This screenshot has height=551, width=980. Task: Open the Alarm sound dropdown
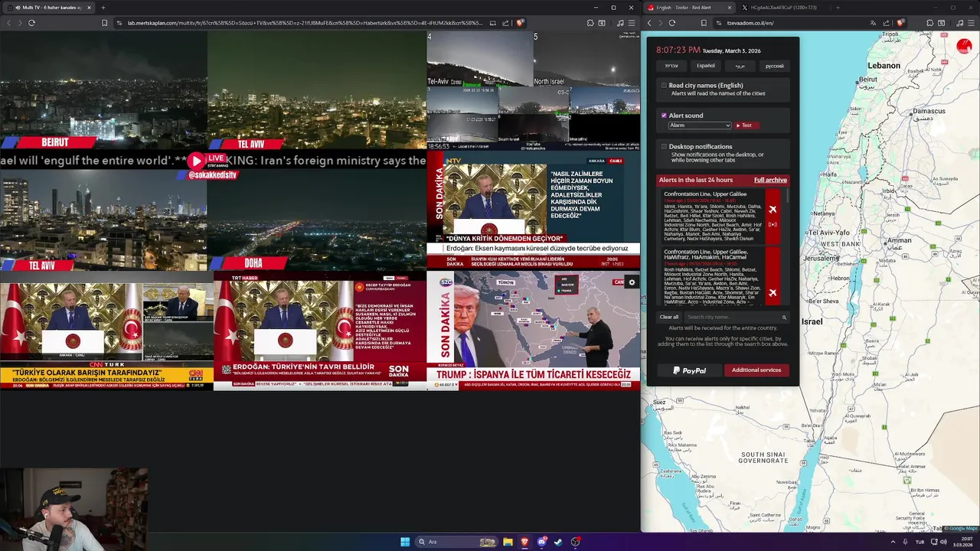point(700,125)
